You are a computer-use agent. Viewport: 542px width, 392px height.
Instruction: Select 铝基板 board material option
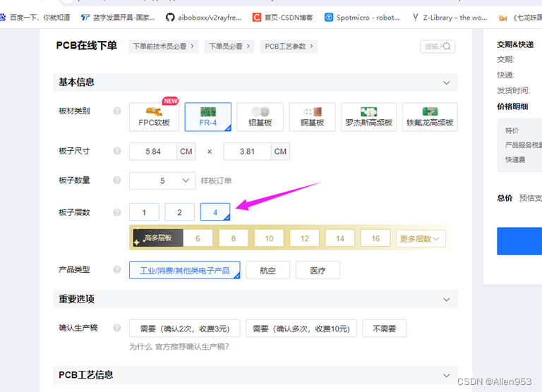(x=260, y=117)
